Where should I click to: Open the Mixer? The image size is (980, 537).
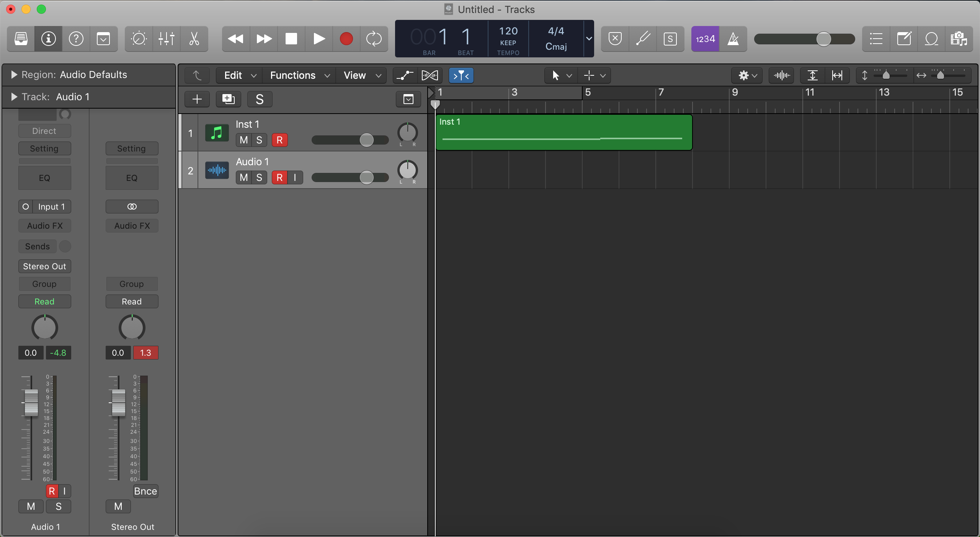point(167,39)
